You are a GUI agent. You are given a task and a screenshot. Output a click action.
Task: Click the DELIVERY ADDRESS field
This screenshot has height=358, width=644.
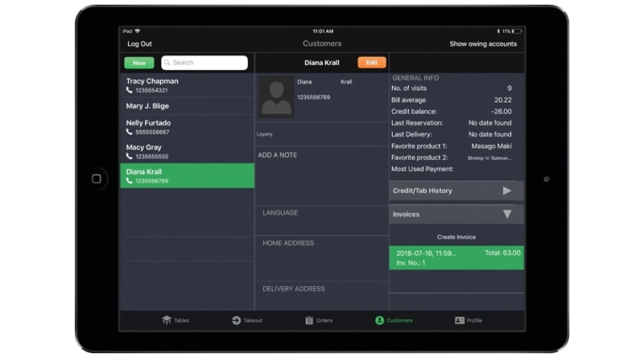pos(322,295)
